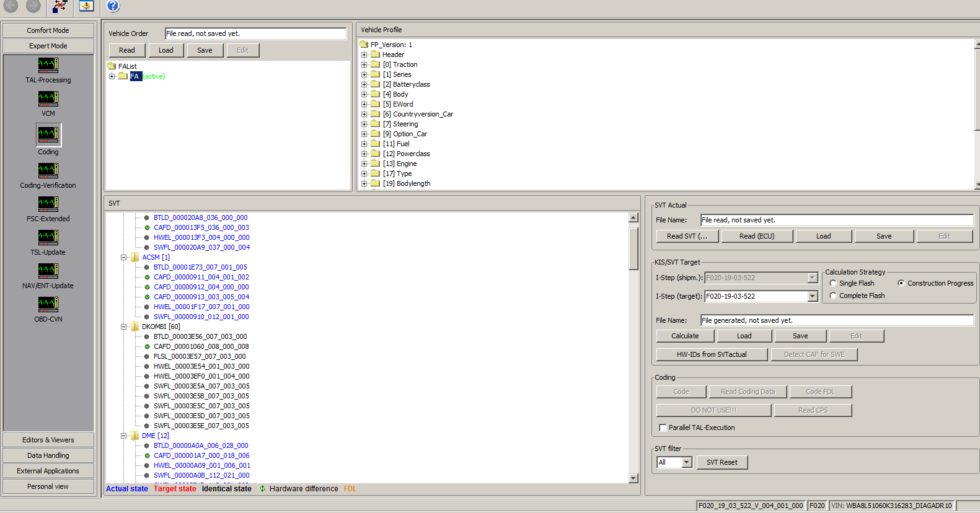The image size is (980, 513).
Task: Open the TAL-Processing module icon
Action: coord(48,65)
